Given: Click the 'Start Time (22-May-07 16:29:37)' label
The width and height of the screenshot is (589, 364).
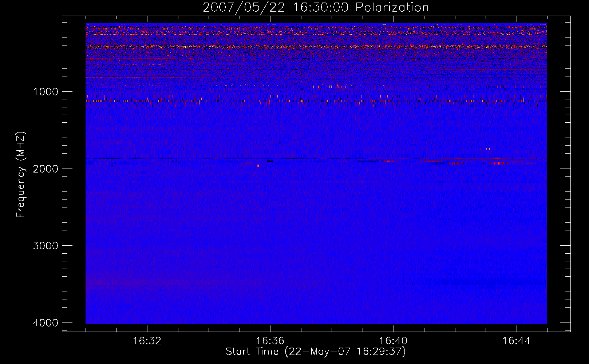Looking at the screenshot, I should click(316, 352).
